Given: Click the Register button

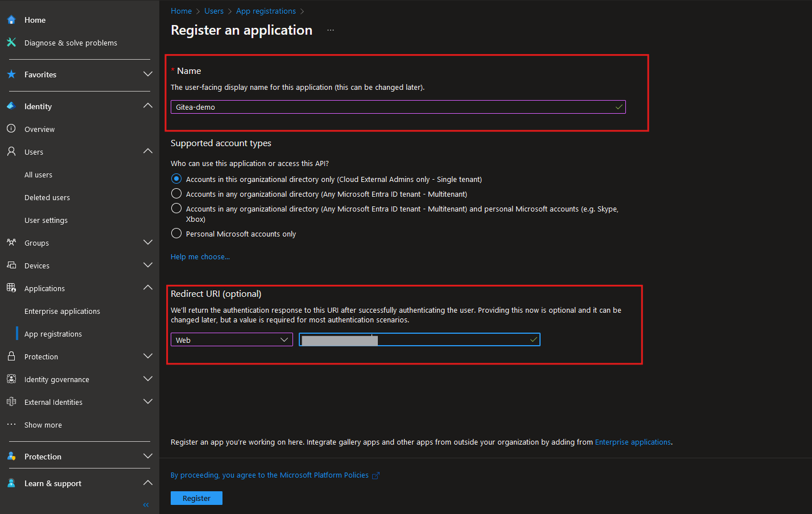Looking at the screenshot, I should [196, 498].
